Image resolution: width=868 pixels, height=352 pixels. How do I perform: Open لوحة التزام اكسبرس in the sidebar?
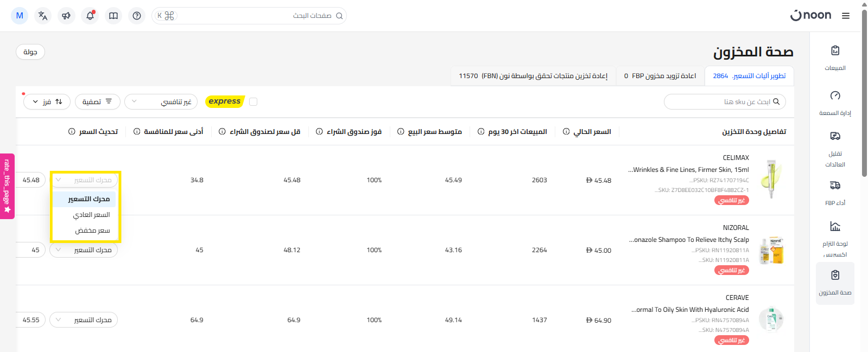click(x=835, y=239)
